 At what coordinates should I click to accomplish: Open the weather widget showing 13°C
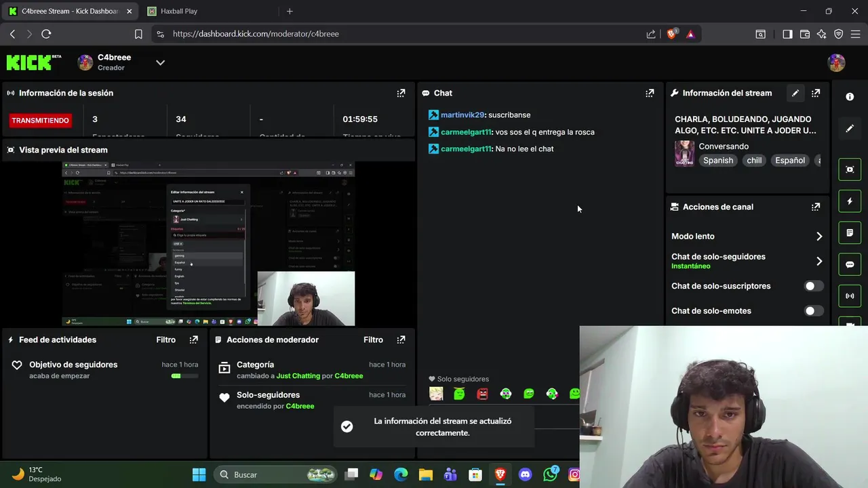[37, 474]
